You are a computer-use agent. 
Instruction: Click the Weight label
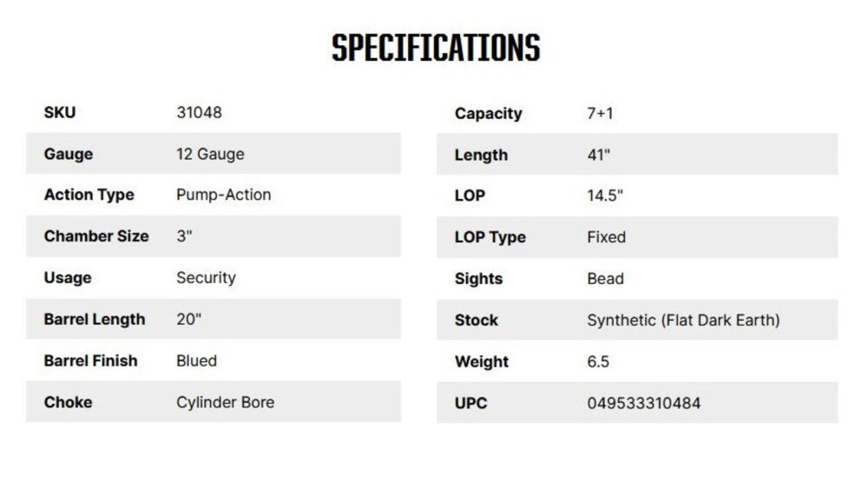click(482, 361)
